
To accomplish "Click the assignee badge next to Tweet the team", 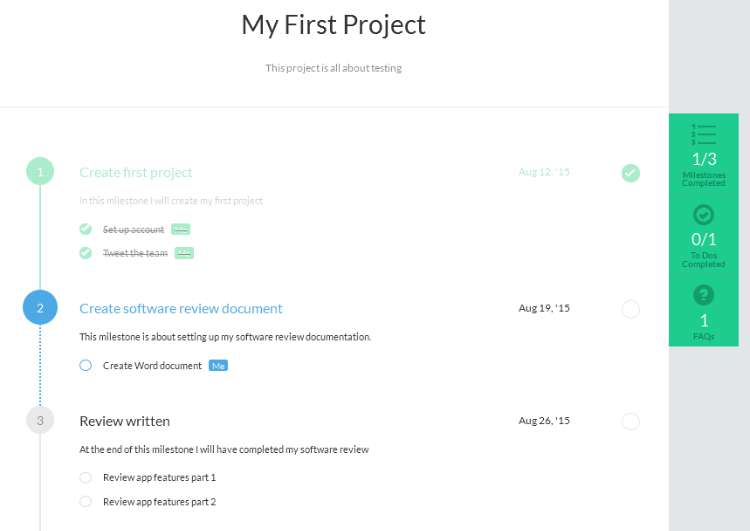I will pos(184,253).
